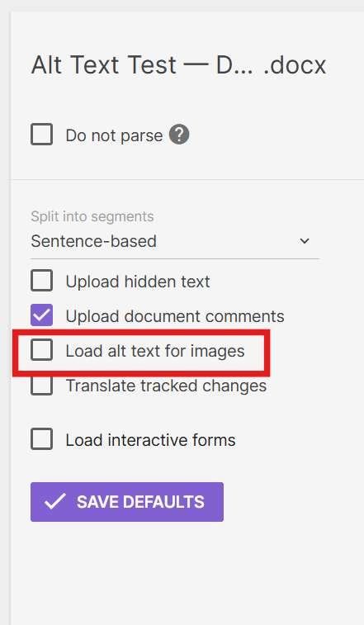Expand the chevron arrow beside Sentence-based
The height and width of the screenshot is (625, 364).
point(305,241)
